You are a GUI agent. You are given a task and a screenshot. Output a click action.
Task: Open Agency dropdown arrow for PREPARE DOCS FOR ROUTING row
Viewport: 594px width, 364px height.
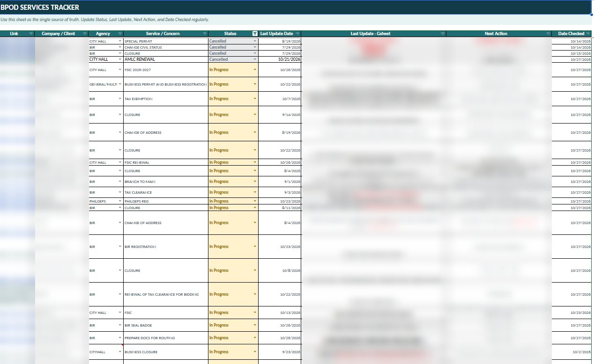point(120,338)
